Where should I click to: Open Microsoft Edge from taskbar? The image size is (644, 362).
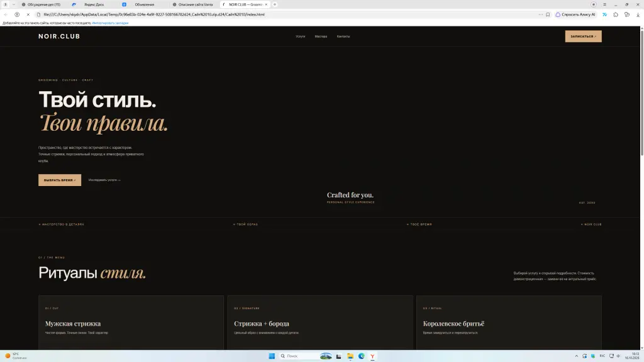(362, 356)
